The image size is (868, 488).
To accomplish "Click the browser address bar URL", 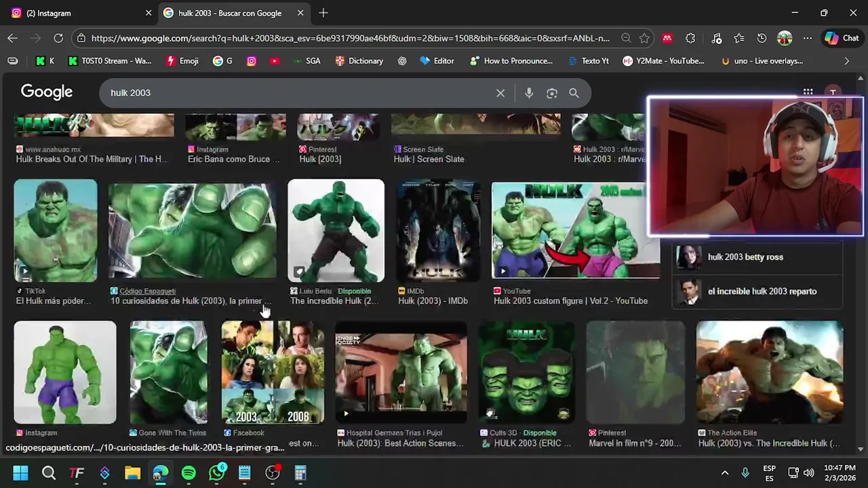I will [x=350, y=39].
